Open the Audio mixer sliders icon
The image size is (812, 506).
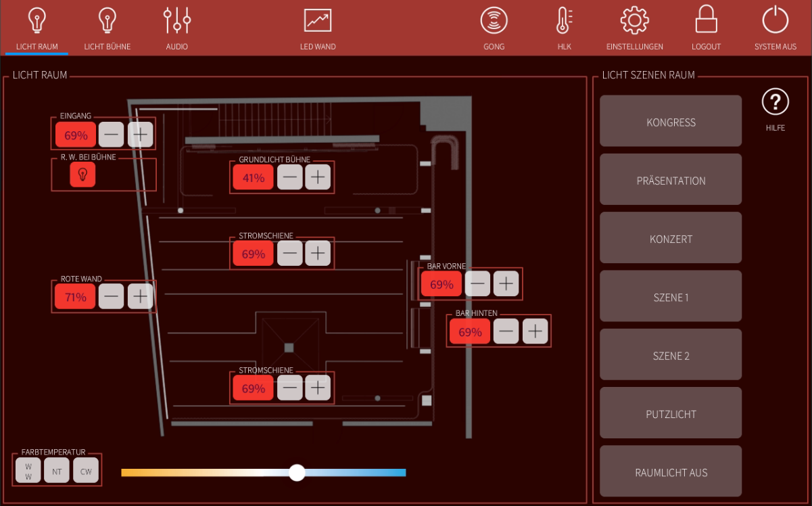[177, 22]
